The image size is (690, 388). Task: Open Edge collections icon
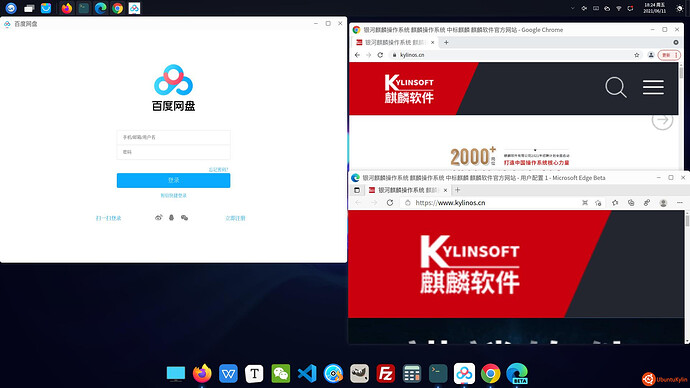[631, 203]
